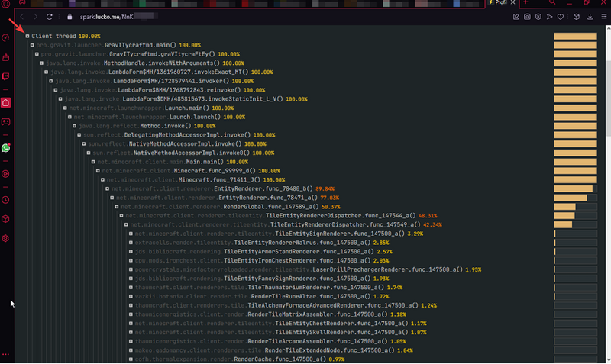Click the spark.lucko.me address bar

point(229,16)
